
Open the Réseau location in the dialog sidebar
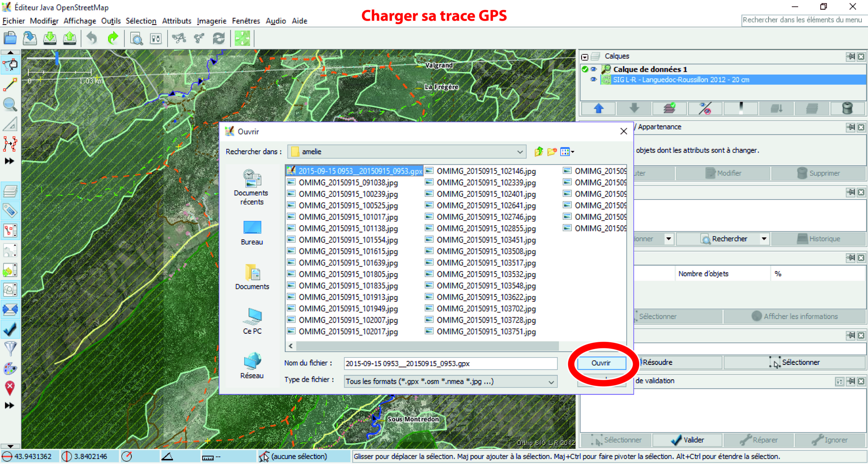252,366
